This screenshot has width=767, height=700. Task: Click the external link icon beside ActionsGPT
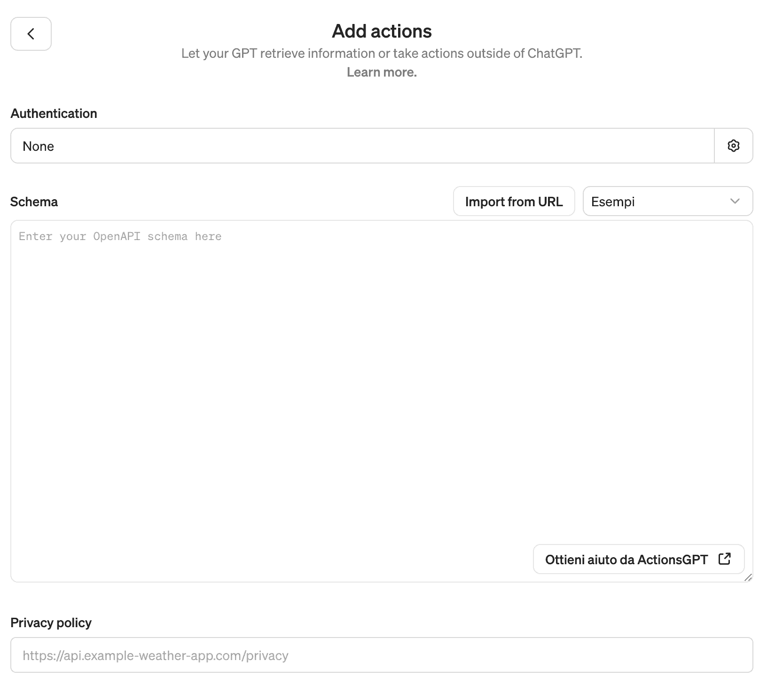[x=724, y=559]
